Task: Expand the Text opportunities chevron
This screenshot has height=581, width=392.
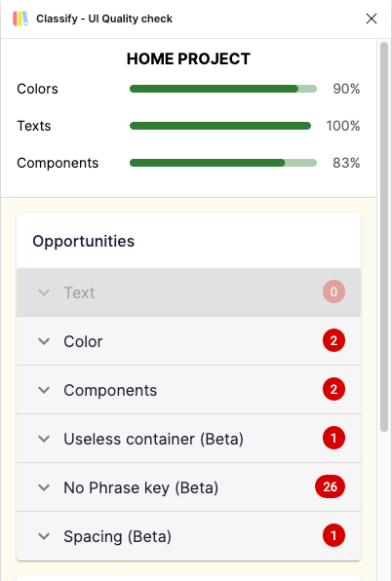Action: (x=44, y=292)
